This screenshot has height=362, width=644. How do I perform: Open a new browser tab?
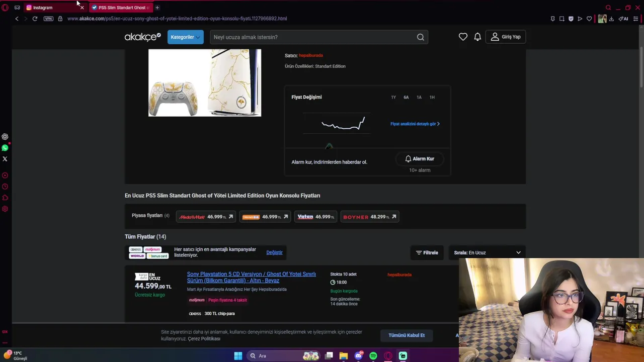tap(157, 8)
